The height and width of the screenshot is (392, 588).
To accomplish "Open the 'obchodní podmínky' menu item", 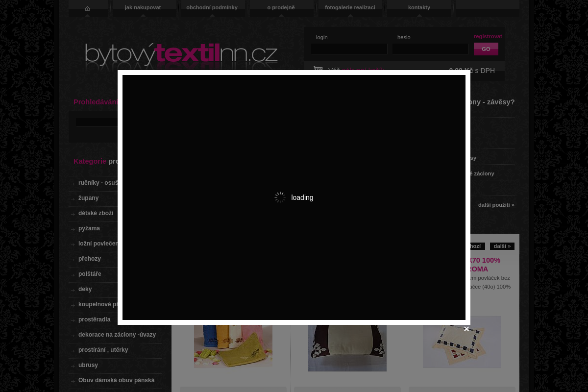I will point(212,7).
